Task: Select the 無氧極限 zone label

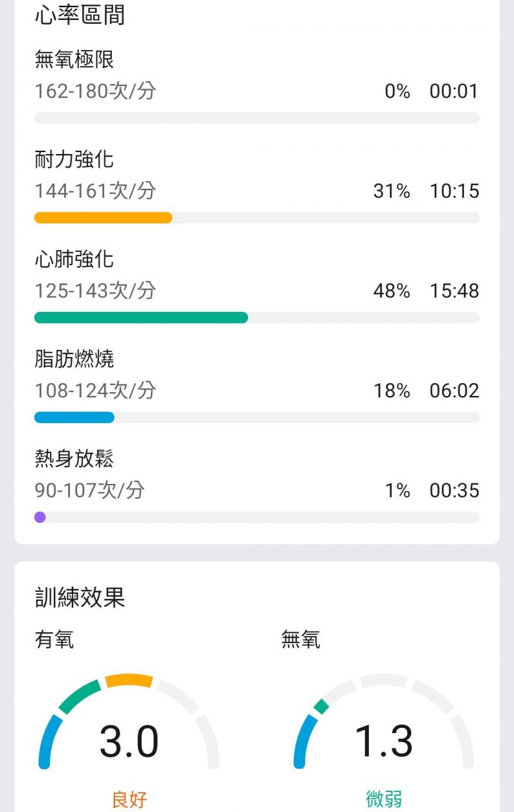Action: [x=75, y=60]
